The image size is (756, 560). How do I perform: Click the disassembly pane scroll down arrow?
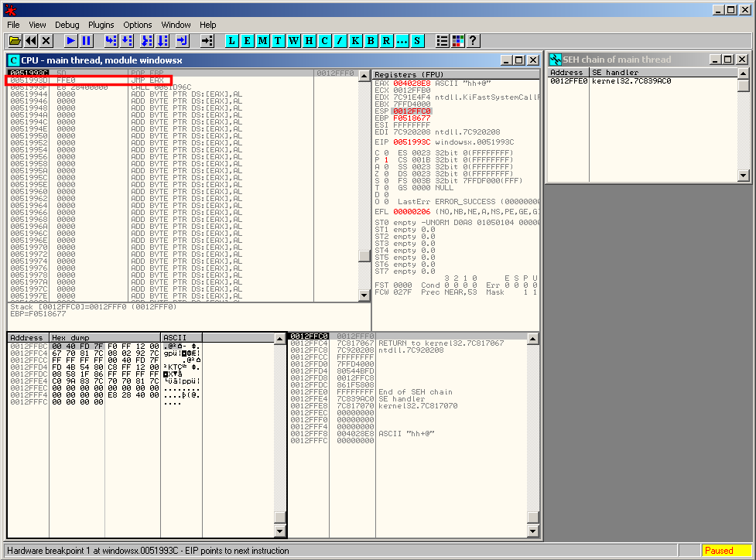364,295
